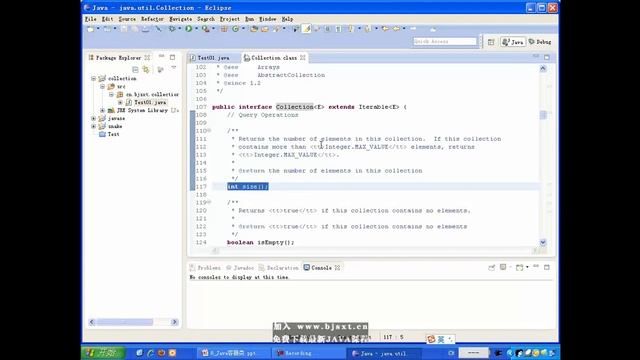Open the Window menu
Image resolution: width=640 pixels, height=360 pixels.
coord(268,19)
